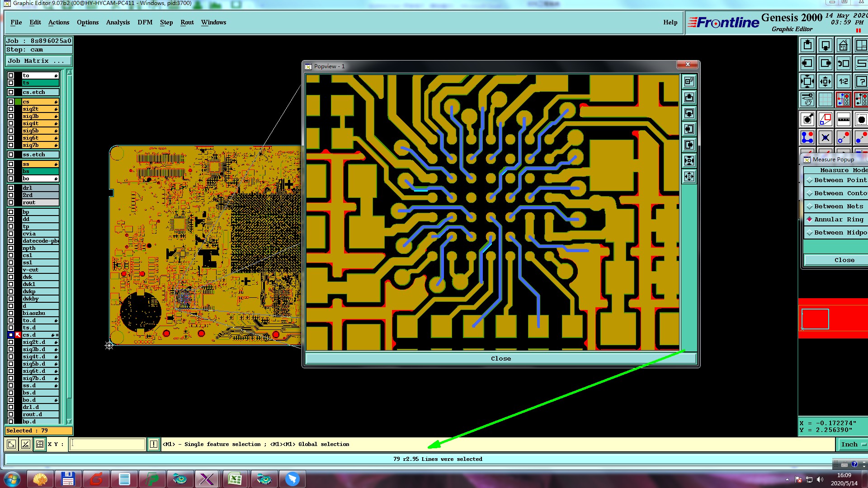This screenshot has height=488, width=868.
Task: Click the exclamation alert icon
Action: coord(154,445)
